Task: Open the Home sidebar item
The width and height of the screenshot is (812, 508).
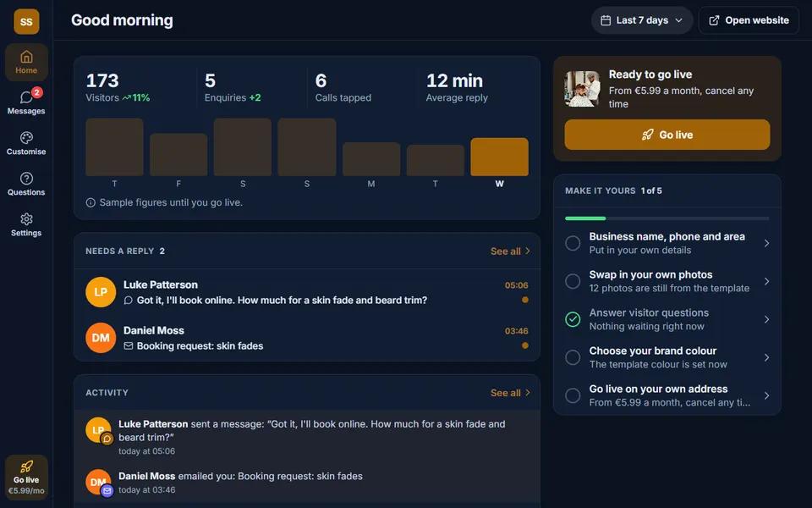Action: click(26, 62)
